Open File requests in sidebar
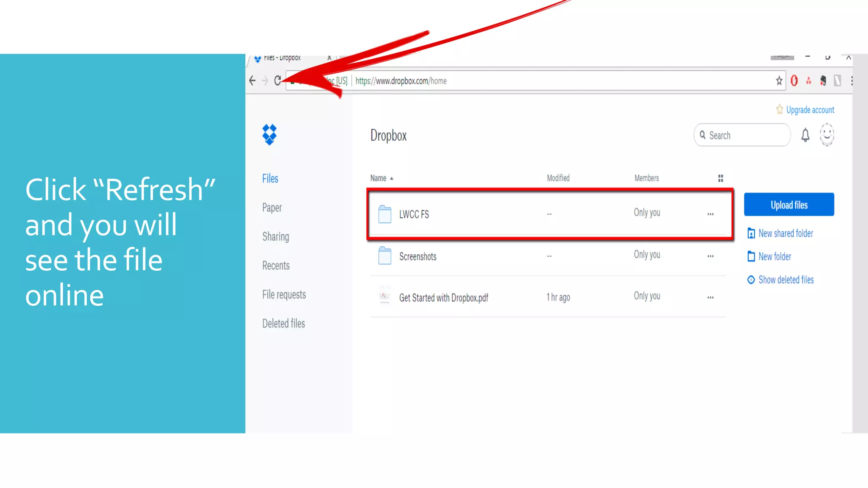Viewport: 868px width, 488px height. [x=284, y=295]
